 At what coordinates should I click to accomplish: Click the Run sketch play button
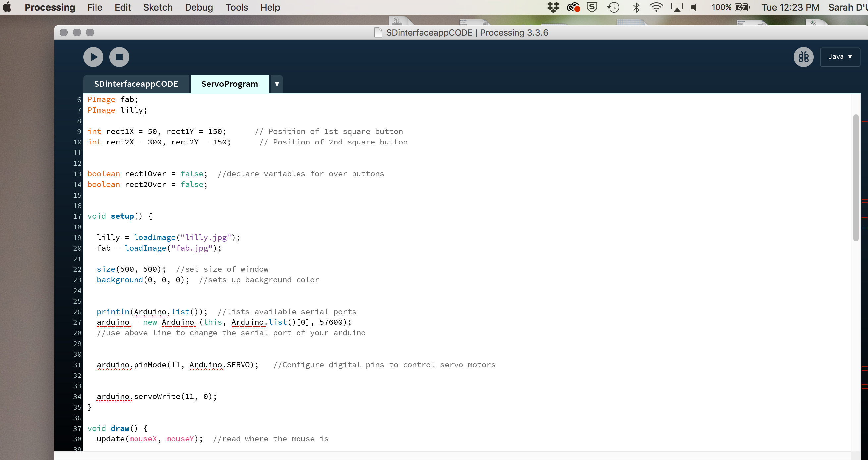93,57
